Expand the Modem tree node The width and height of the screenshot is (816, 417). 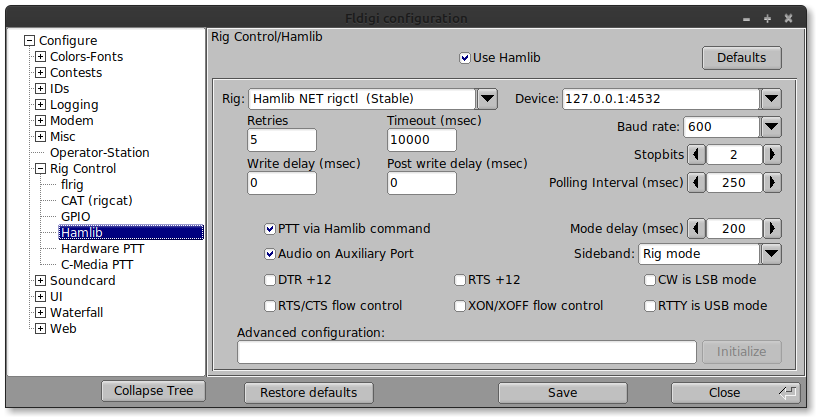coord(40,121)
